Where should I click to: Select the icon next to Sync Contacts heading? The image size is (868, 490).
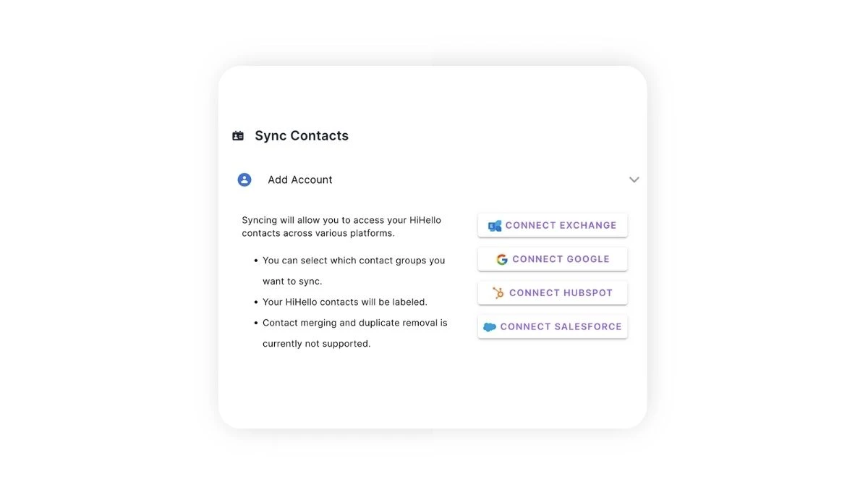pos(238,135)
